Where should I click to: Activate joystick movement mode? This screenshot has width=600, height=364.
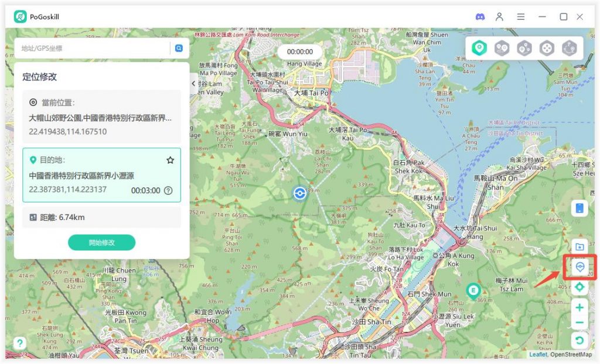546,49
